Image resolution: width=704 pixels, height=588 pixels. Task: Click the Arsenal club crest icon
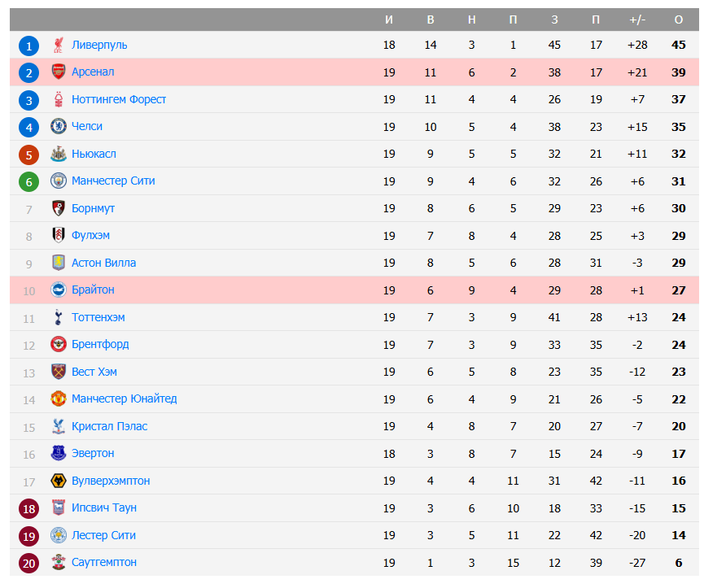[x=58, y=72]
